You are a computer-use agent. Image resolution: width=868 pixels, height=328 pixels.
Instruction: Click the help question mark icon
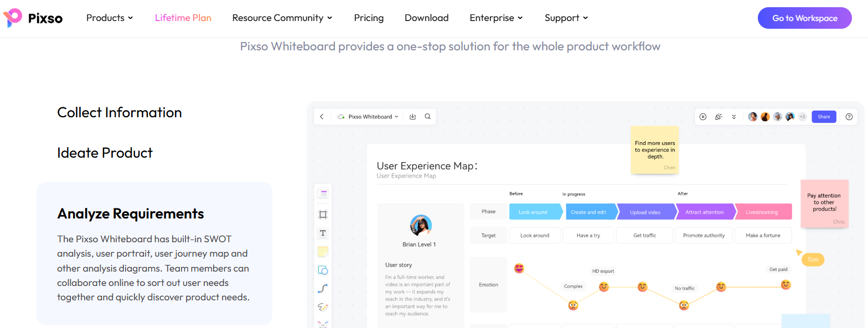pos(849,117)
